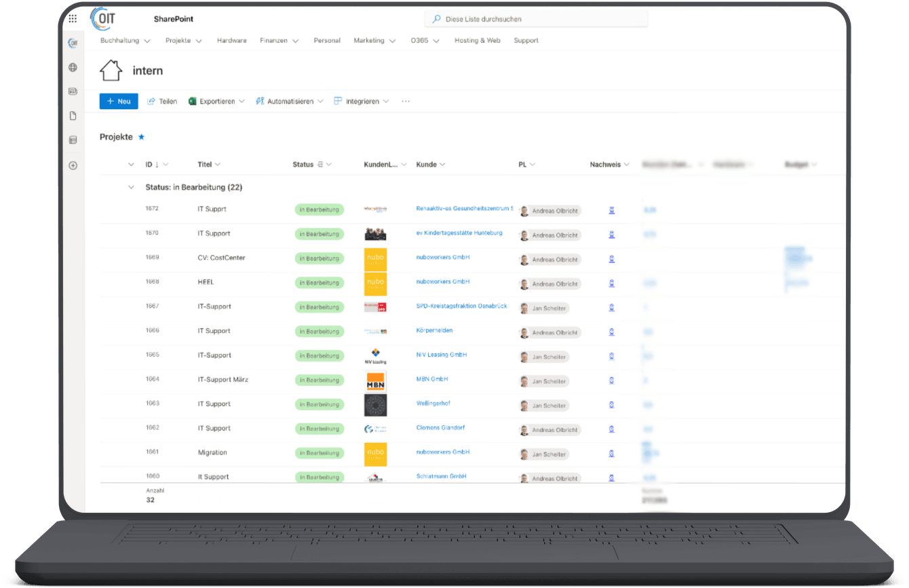Screen dimensions: 909x588
Task: Open the Hardware navigation item
Action: [x=231, y=41]
